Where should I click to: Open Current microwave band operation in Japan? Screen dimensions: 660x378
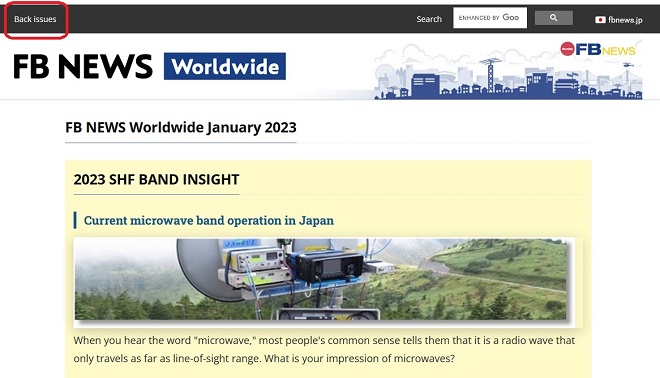(209, 220)
